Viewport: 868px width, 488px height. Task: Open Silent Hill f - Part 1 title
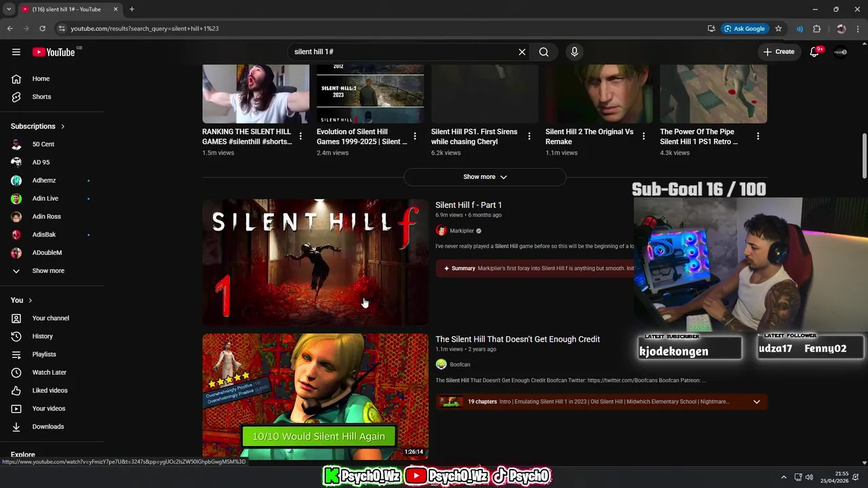(469, 205)
